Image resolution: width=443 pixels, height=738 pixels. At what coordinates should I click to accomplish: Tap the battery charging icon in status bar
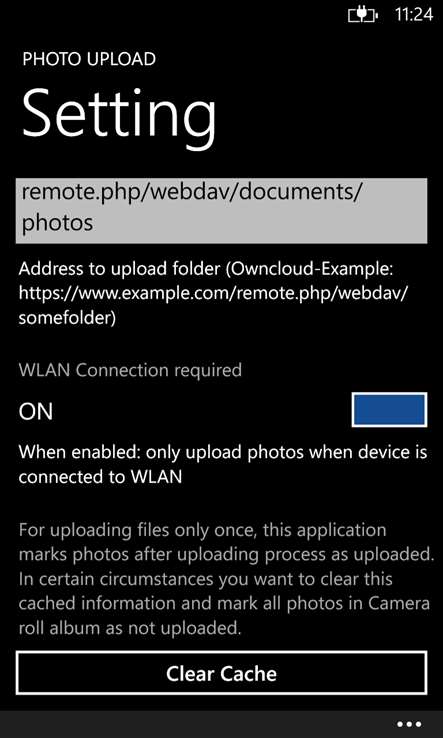coord(362,15)
